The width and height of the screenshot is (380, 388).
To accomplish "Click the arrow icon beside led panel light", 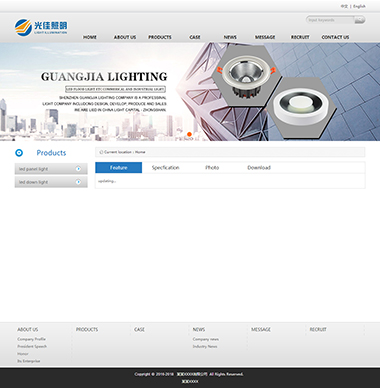I will [78, 169].
